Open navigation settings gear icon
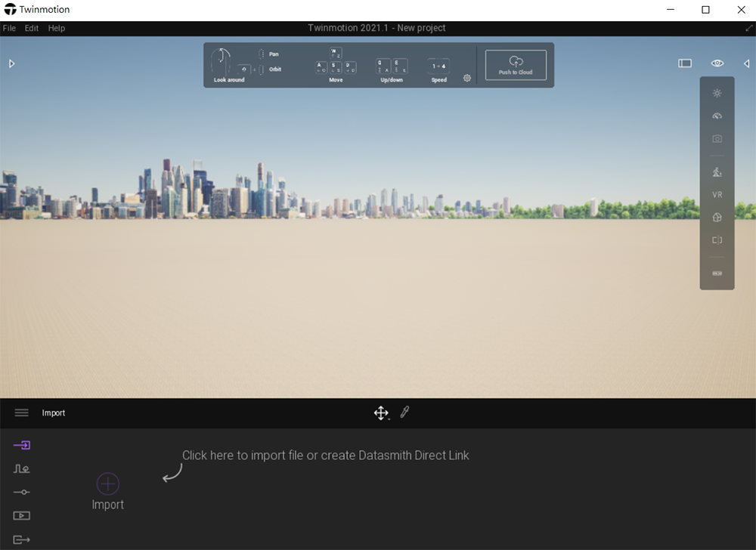This screenshot has height=550, width=756. [466, 78]
